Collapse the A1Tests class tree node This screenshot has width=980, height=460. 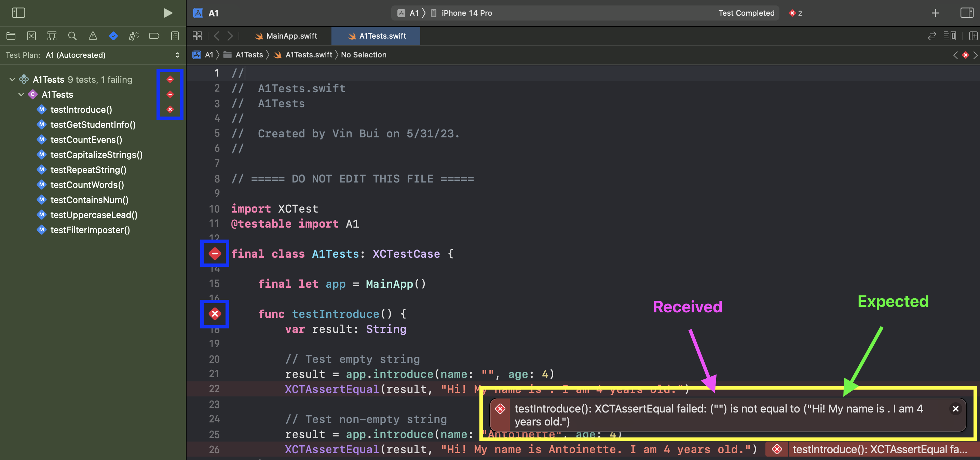point(21,95)
